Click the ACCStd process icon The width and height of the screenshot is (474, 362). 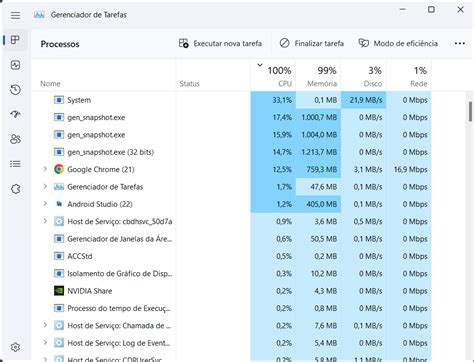click(59, 256)
